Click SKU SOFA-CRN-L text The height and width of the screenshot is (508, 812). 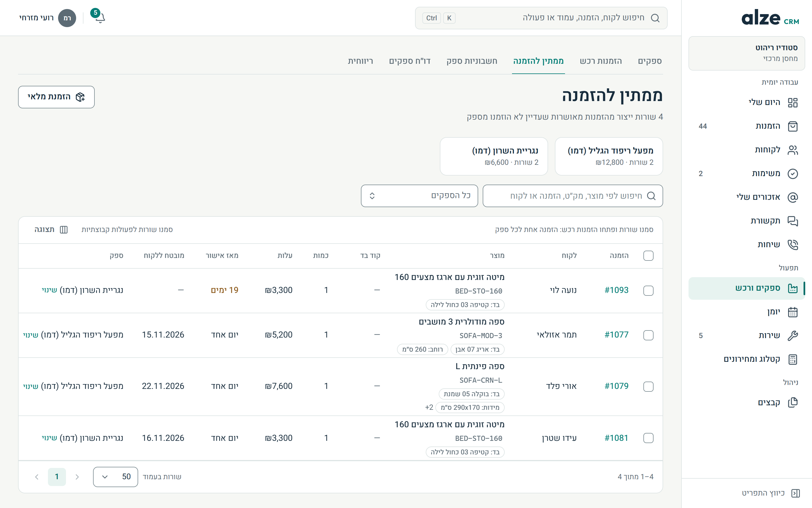[480, 380]
